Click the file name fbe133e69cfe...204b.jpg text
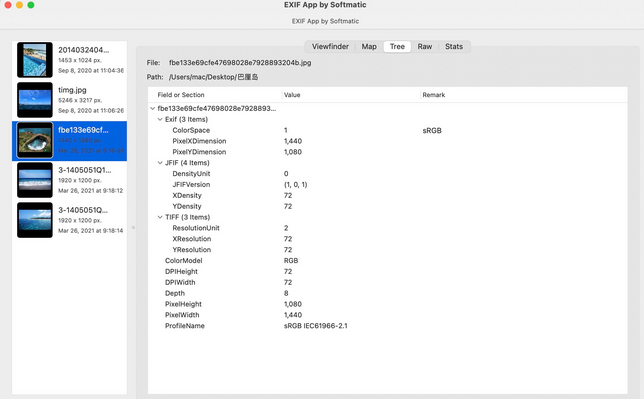 point(240,63)
